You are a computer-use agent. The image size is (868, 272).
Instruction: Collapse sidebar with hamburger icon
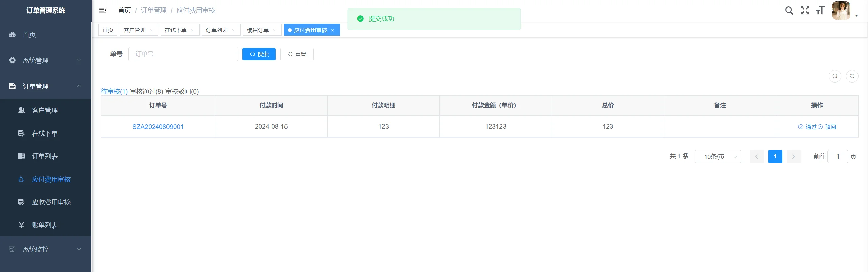coord(103,10)
